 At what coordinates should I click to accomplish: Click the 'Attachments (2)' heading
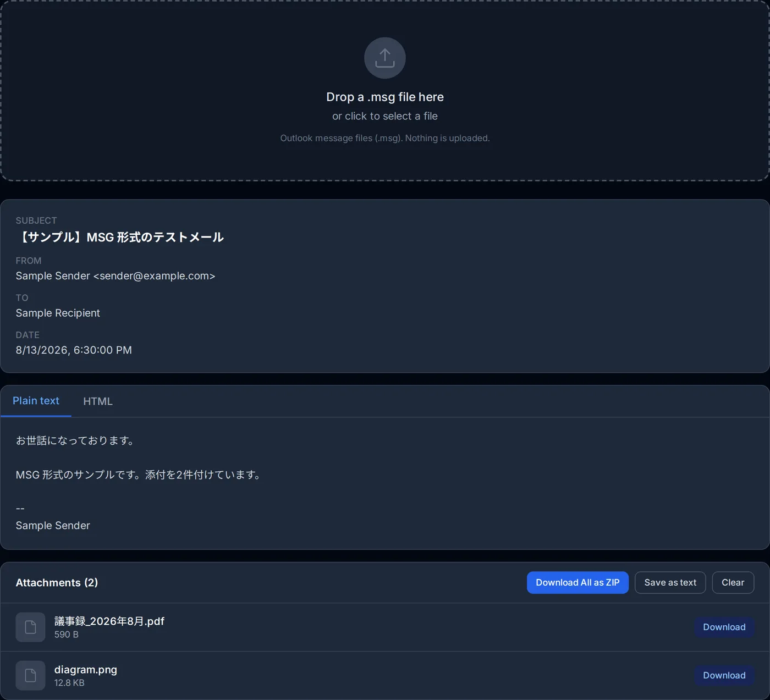(x=57, y=582)
